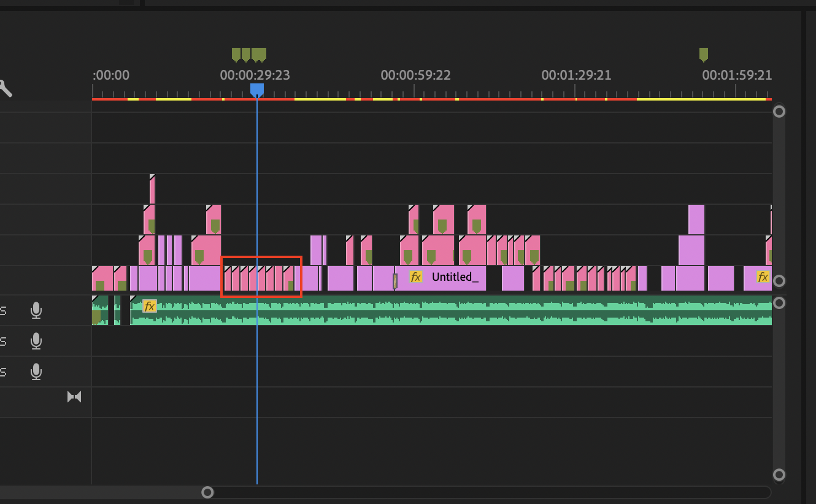Click the leftmost green marker above the ruler
This screenshot has height=504, width=816.
pos(236,54)
